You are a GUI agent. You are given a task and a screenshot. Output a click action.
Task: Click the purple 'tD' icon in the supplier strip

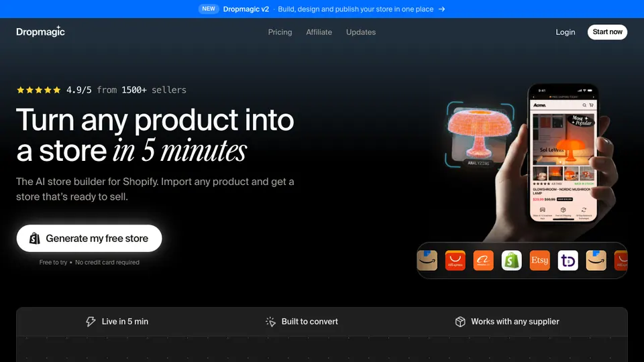click(x=568, y=260)
